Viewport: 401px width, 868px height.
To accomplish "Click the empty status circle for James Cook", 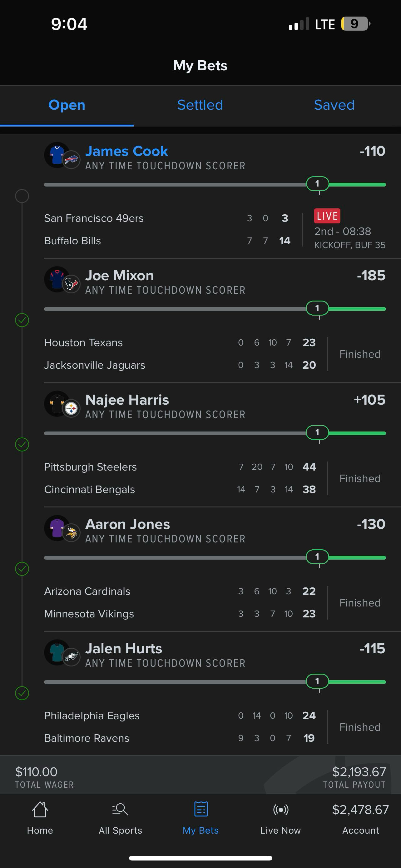I will tap(22, 196).
